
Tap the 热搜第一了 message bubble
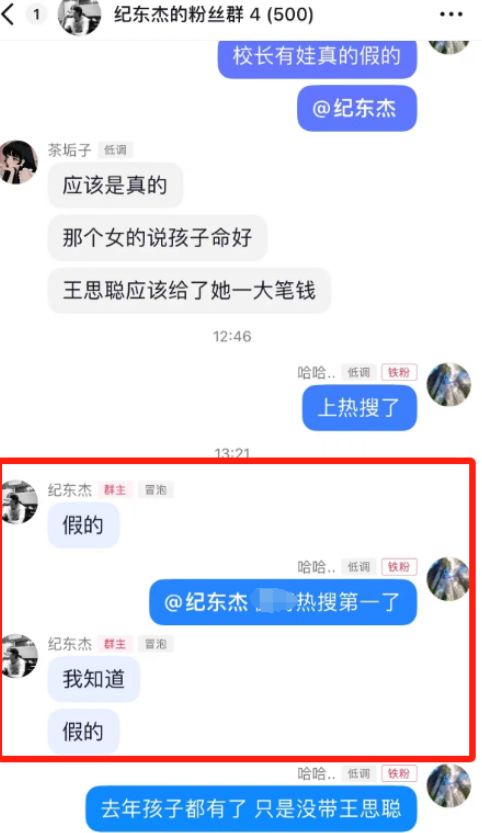pyautogui.click(x=283, y=602)
